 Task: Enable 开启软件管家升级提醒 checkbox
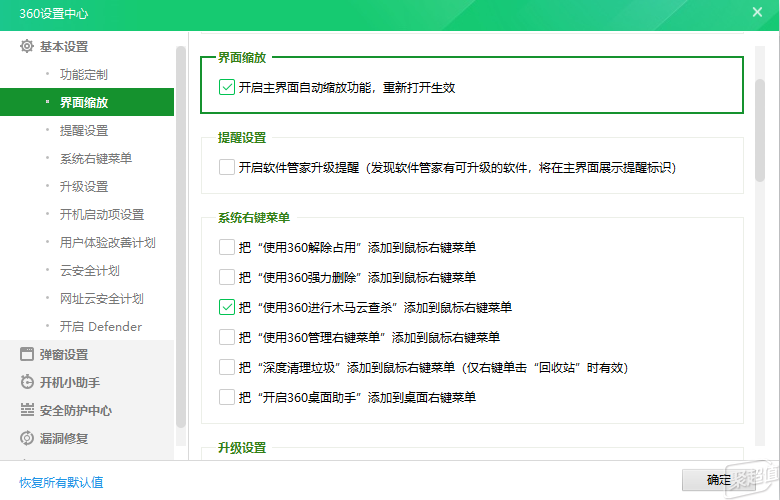227,167
